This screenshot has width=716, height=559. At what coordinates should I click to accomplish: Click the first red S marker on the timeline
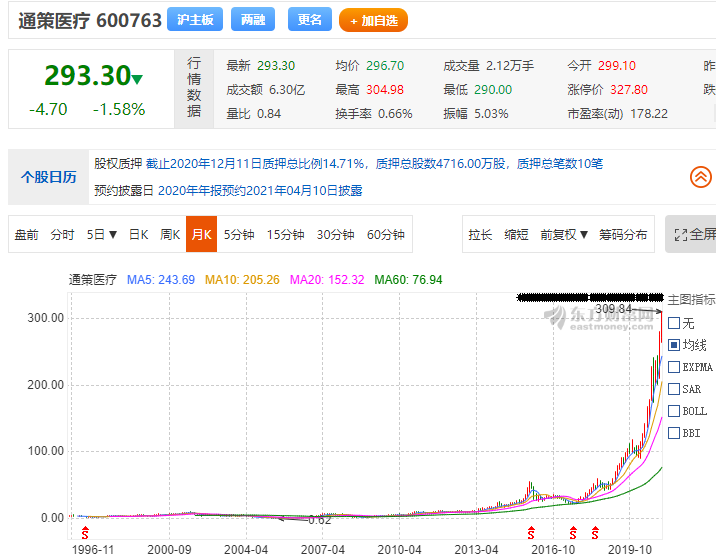coord(85,531)
